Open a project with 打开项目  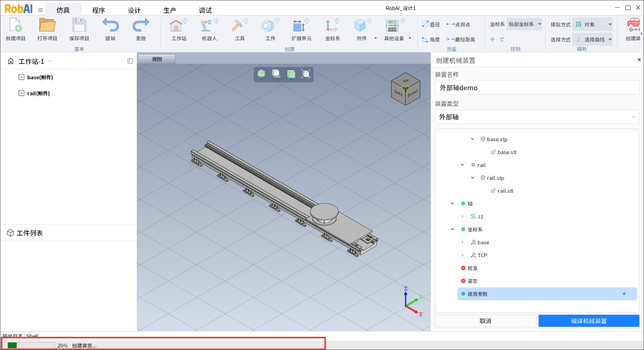pos(47,25)
